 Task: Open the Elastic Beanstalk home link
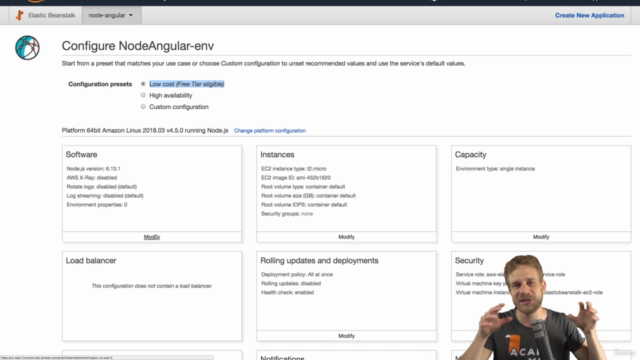click(x=52, y=16)
